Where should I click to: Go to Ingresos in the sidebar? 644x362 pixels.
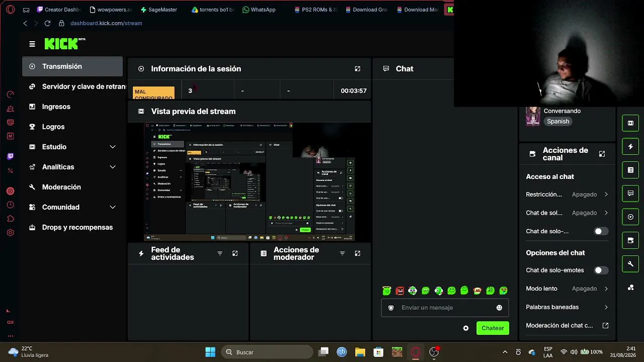tap(72, 107)
